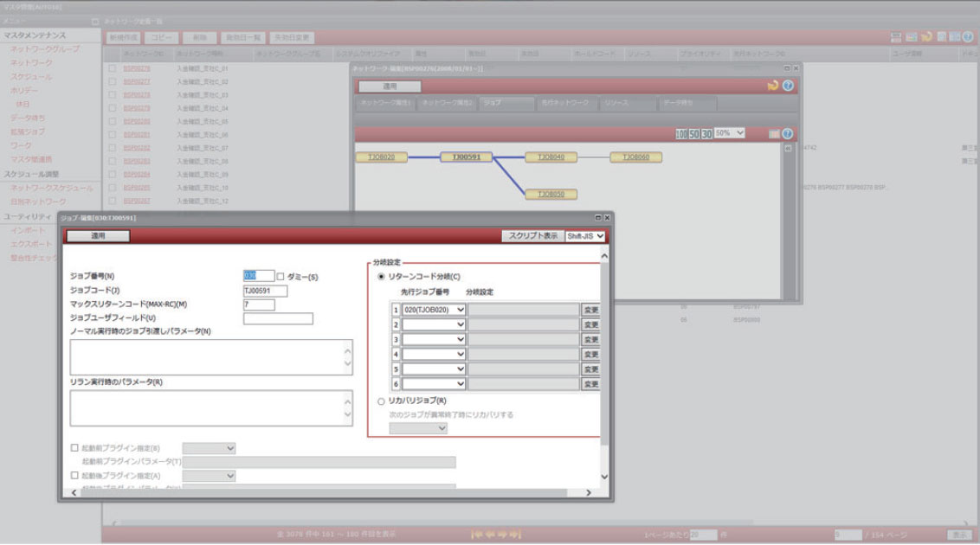
Task: Select the リターンコード分岐(C) radio button
Action: point(381,277)
